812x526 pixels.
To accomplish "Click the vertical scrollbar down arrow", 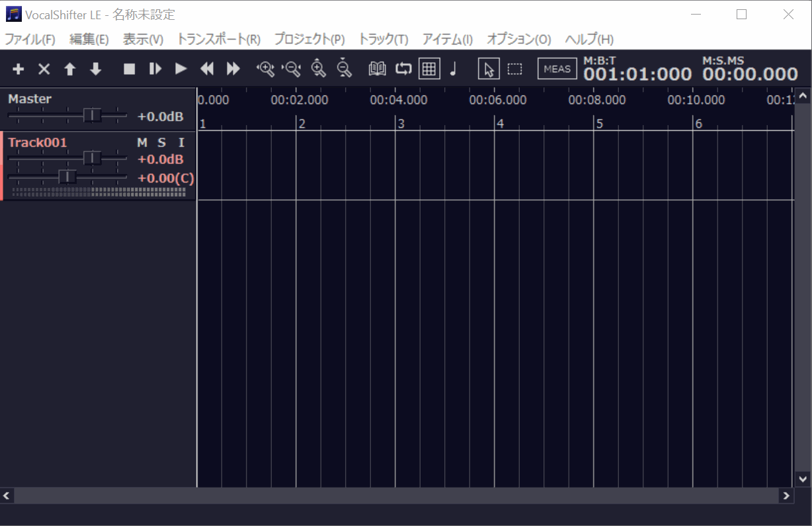I will (x=803, y=478).
